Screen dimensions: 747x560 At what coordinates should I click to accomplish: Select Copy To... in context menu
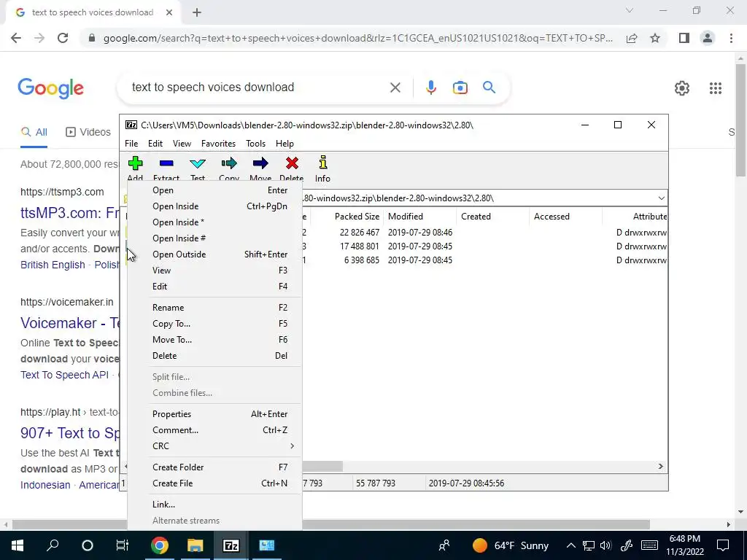point(215,324)
